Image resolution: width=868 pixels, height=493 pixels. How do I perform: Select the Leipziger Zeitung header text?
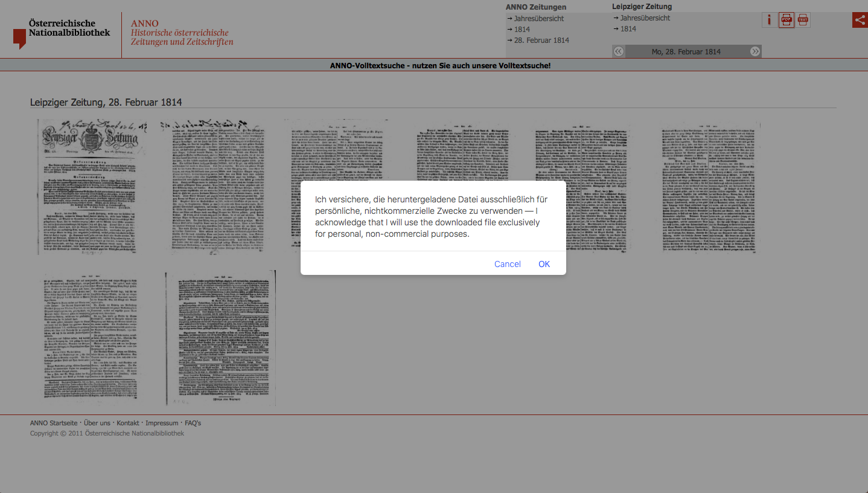point(642,7)
